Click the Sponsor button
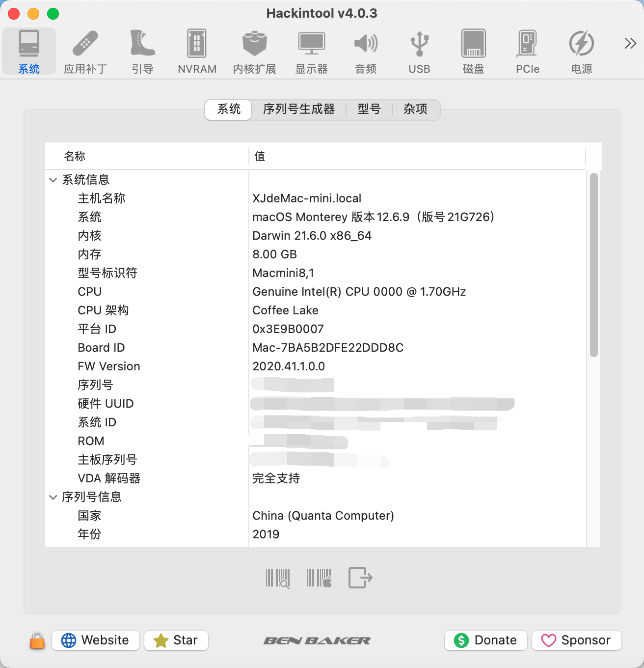The image size is (644, 668). point(577,640)
